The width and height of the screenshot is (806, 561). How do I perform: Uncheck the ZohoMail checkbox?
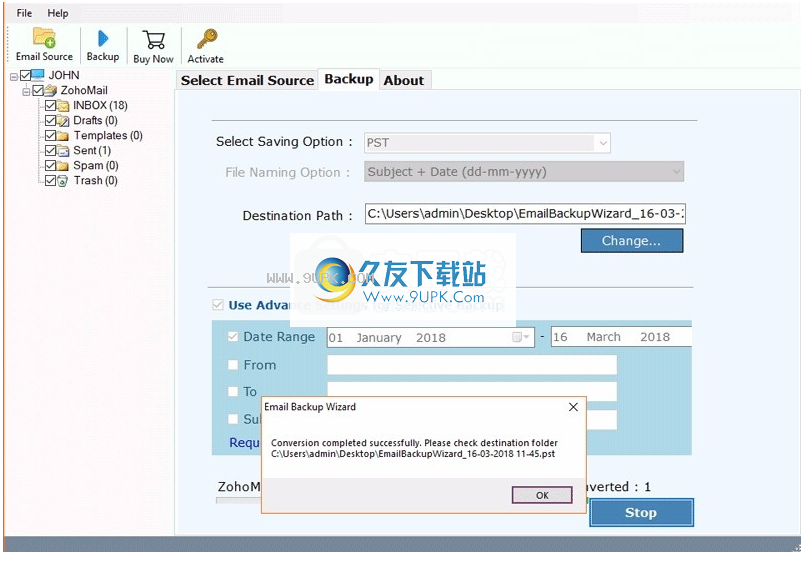click(x=38, y=91)
